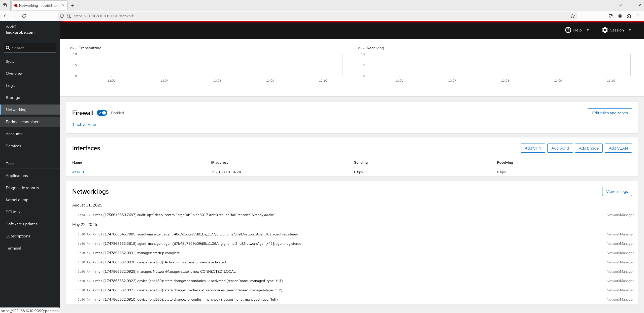Open the browser extensions icon
Screen dimensions: 644x313
[629, 16]
